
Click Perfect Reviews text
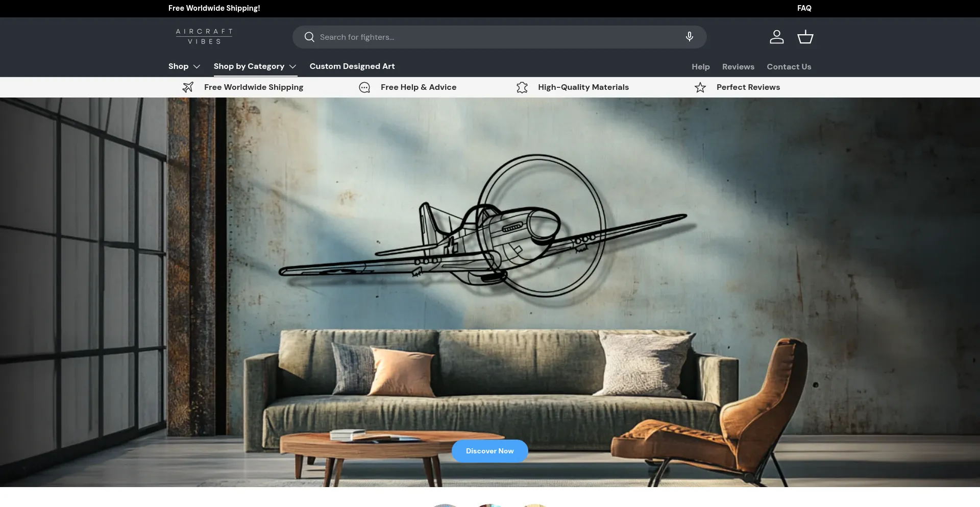748,87
